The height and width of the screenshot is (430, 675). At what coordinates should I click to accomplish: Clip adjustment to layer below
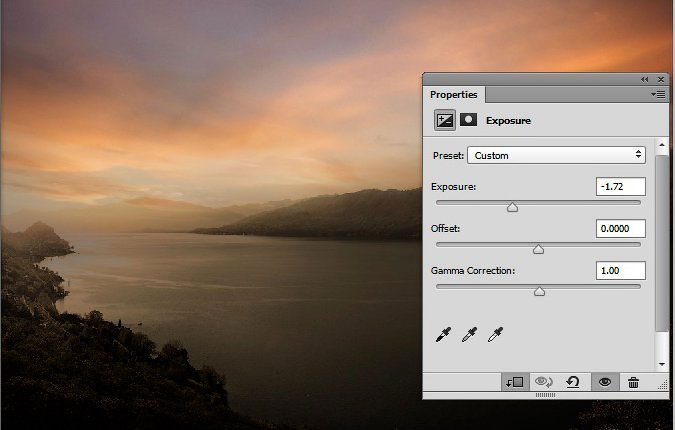515,382
